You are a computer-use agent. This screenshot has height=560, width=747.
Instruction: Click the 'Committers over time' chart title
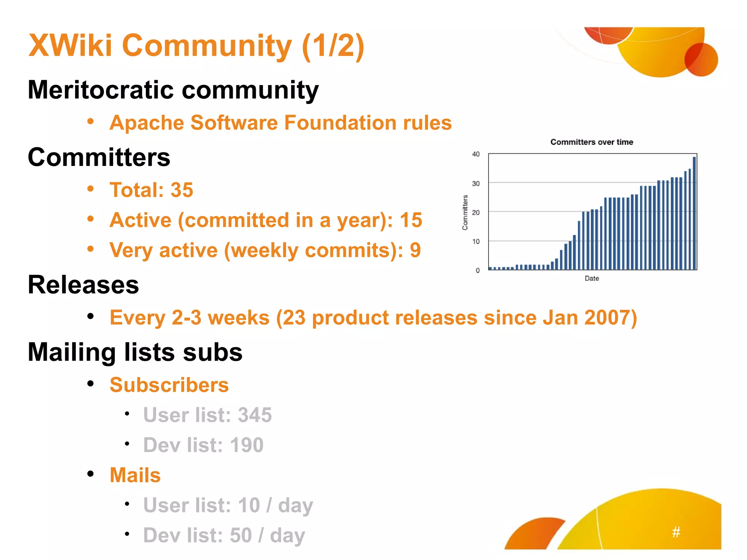coord(592,142)
